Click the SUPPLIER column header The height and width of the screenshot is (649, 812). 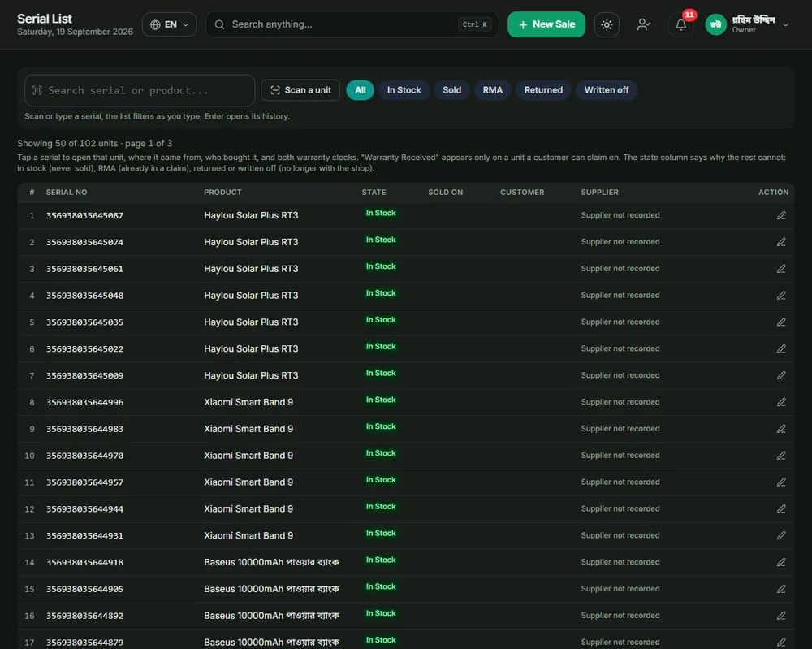(x=600, y=193)
